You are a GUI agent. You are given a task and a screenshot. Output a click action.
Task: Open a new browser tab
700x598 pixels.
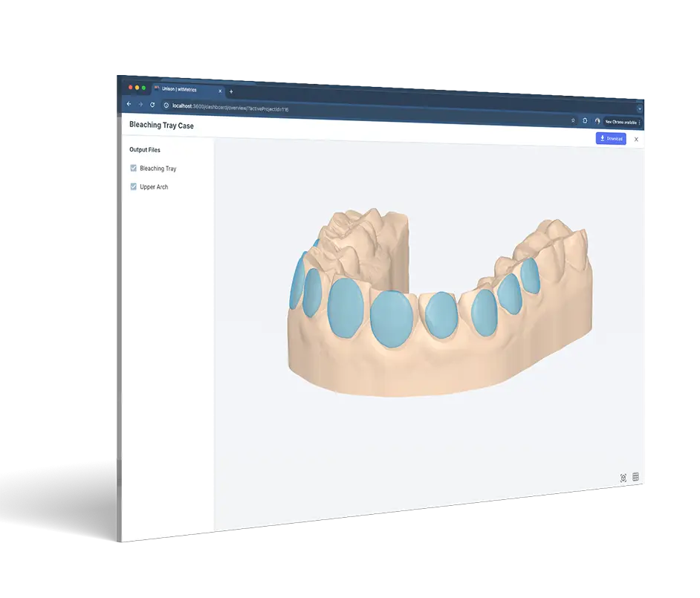click(231, 91)
